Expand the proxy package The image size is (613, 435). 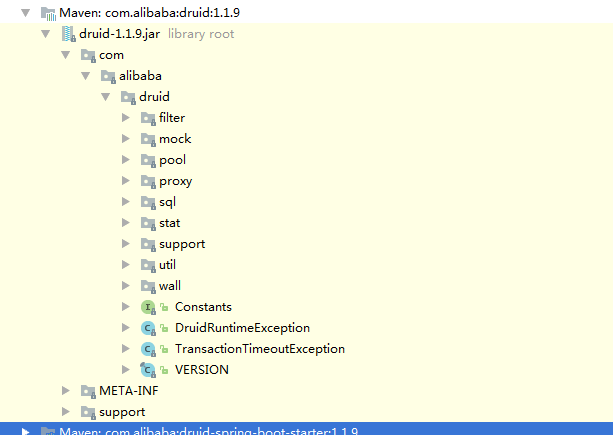pyautogui.click(x=125, y=181)
